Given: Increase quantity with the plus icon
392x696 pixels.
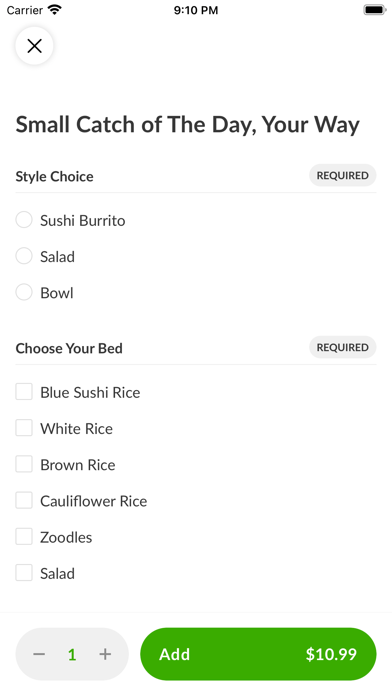Looking at the screenshot, I should pos(105,654).
